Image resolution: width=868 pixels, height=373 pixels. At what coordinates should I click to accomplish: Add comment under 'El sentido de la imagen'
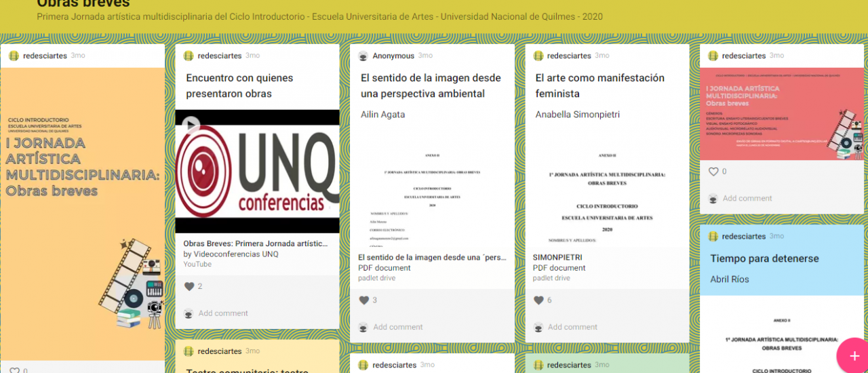coord(397,327)
